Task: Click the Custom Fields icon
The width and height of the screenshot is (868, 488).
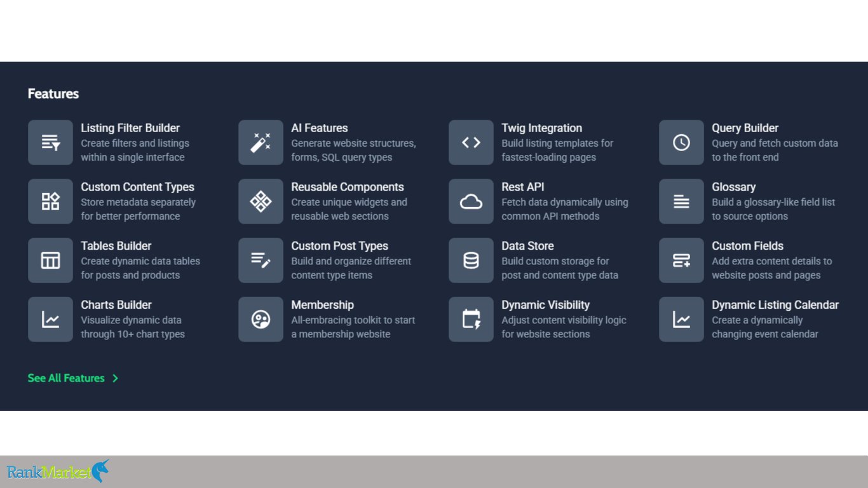Action: [681, 261]
